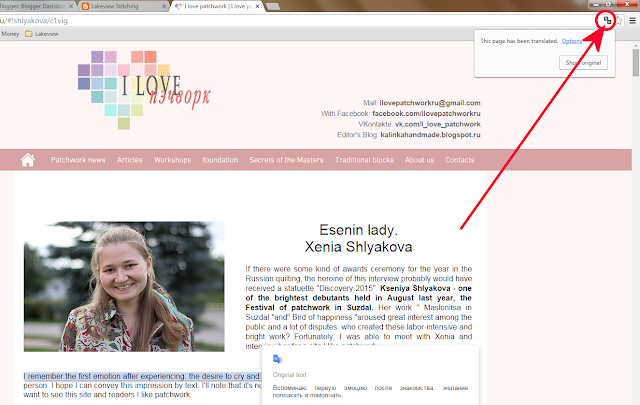Open the facebook.com/ilovepatchworkru link
The image size is (640, 405).
[x=426, y=113]
